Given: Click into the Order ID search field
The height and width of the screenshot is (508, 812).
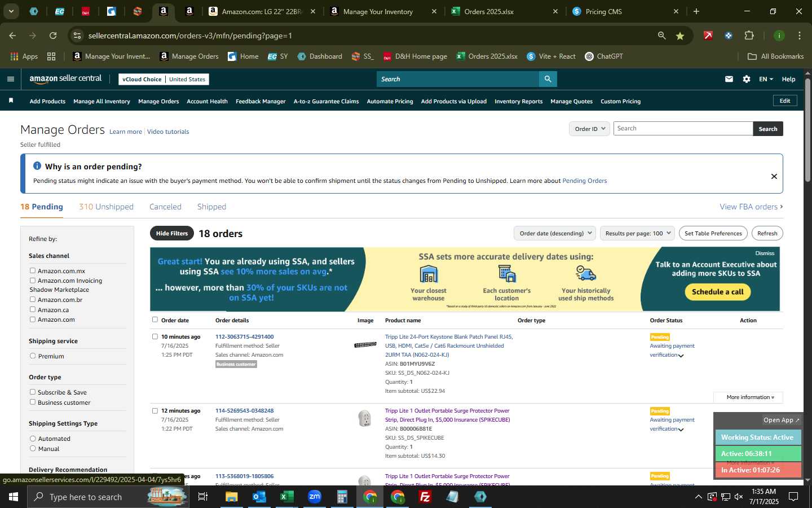Looking at the screenshot, I should pos(683,129).
